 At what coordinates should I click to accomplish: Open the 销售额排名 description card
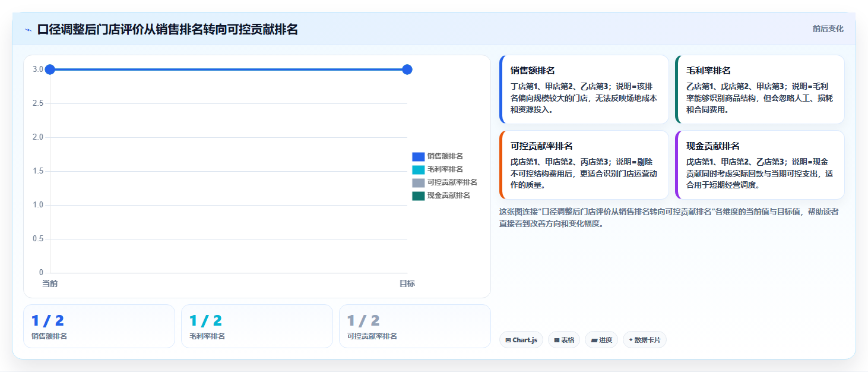[584, 90]
